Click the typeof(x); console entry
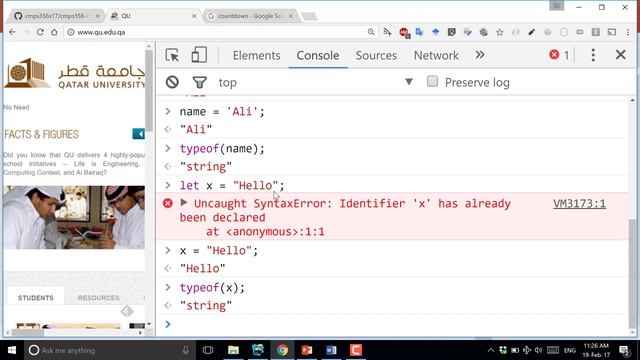This screenshot has width=640, height=360. [x=212, y=288]
